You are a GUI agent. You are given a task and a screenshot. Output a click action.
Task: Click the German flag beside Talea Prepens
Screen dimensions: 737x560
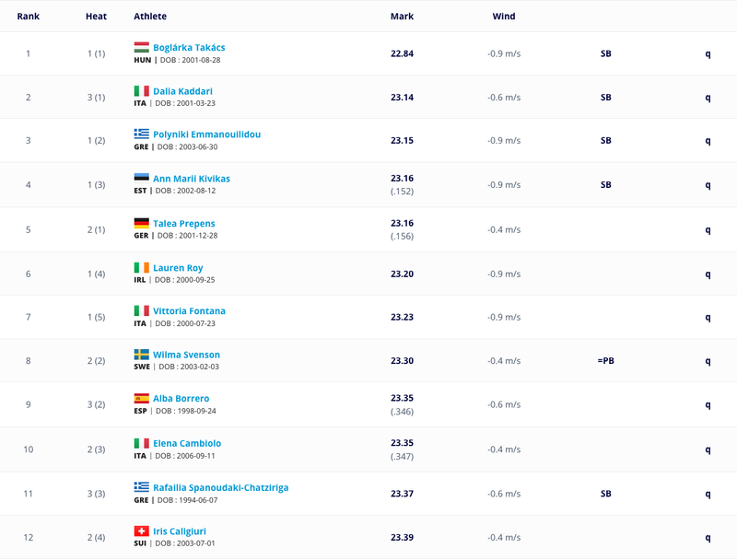(142, 223)
